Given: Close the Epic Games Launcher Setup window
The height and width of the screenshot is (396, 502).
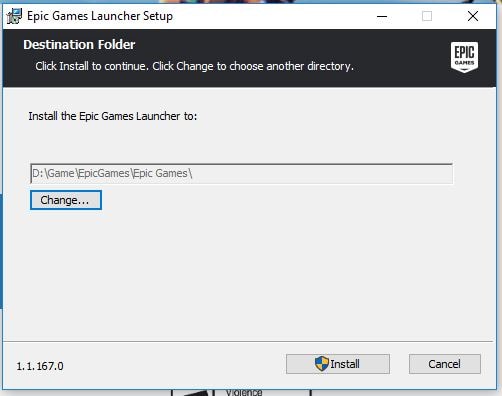Looking at the screenshot, I should click(473, 16).
